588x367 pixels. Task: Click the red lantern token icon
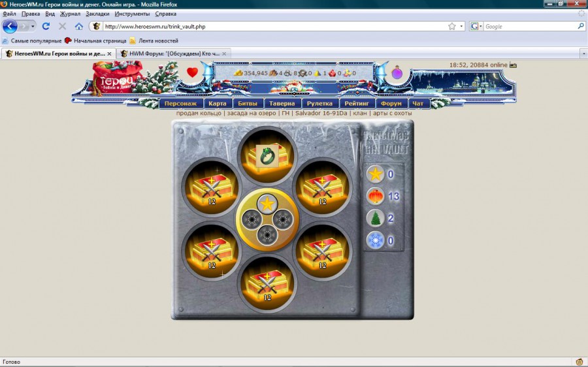pyautogui.click(x=375, y=196)
